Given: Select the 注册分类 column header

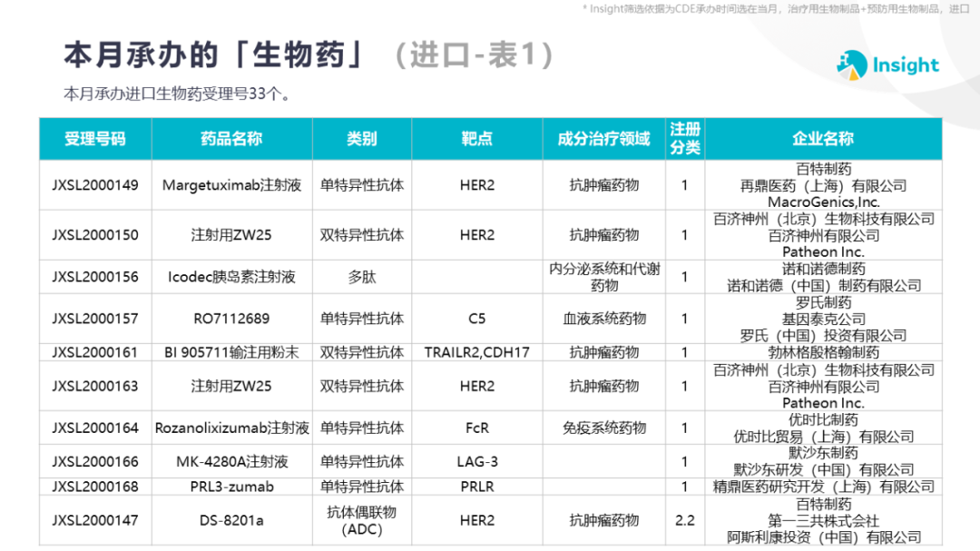Looking at the screenshot, I should 685,139.
